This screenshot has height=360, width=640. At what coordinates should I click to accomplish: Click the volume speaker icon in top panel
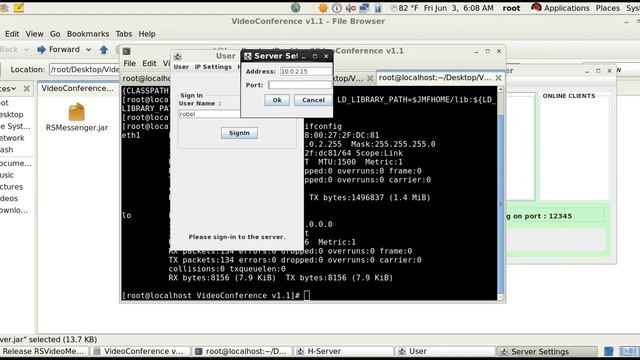pyautogui.click(x=351, y=8)
